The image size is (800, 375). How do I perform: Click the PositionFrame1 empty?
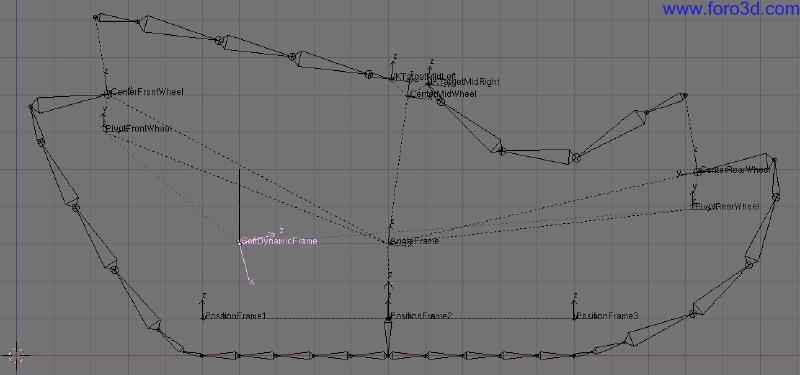click(235, 316)
